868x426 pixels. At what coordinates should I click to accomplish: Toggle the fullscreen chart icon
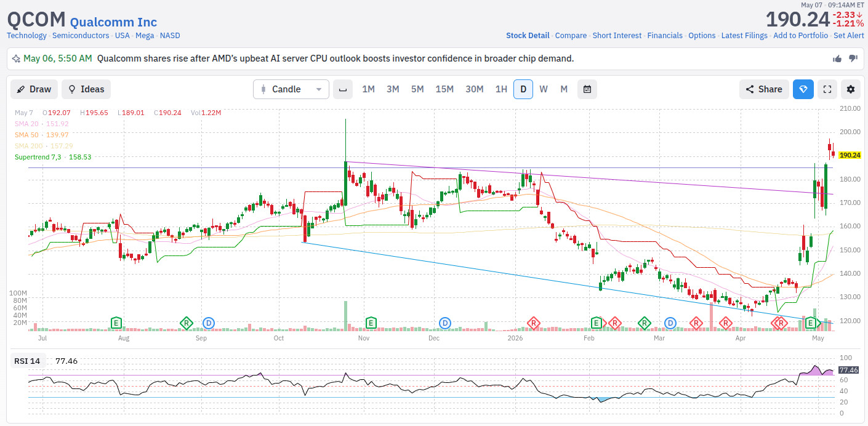point(827,89)
